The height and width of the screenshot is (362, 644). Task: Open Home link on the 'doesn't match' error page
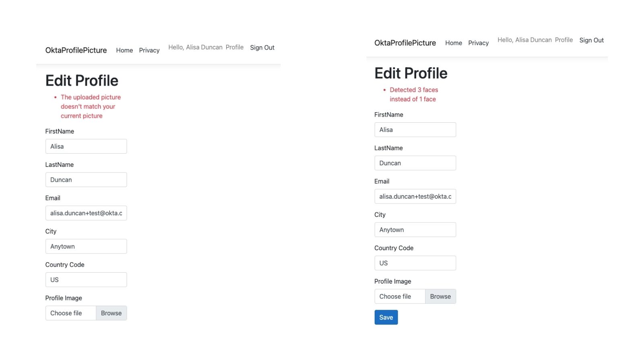click(124, 50)
